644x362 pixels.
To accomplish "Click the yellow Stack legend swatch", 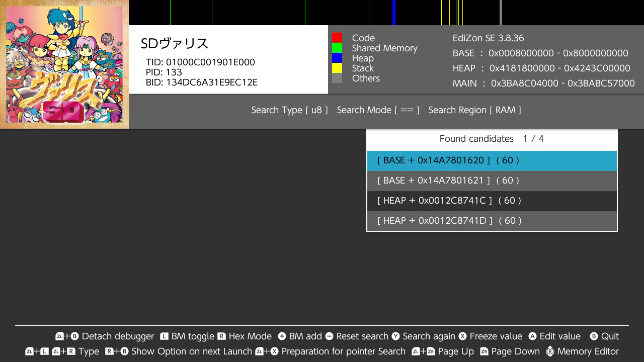I will pyautogui.click(x=337, y=68).
